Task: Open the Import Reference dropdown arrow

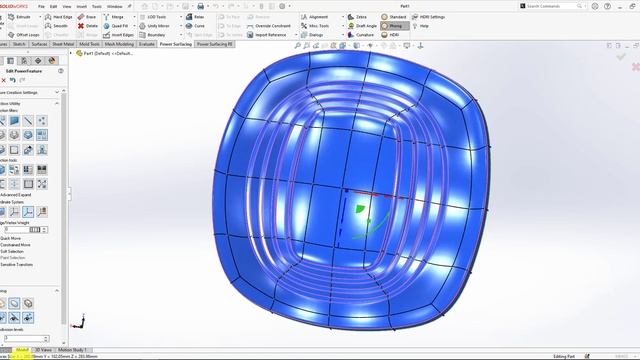Action: pyautogui.click(x=296, y=35)
